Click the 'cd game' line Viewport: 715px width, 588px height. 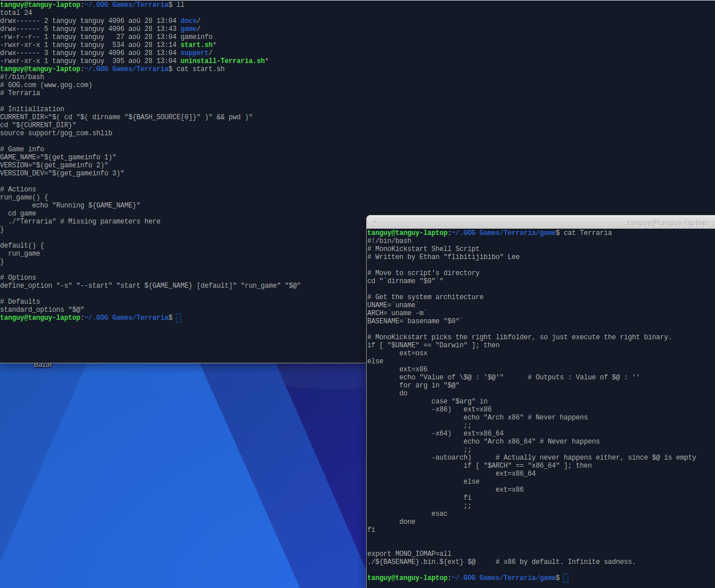pyautogui.click(x=22, y=213)
